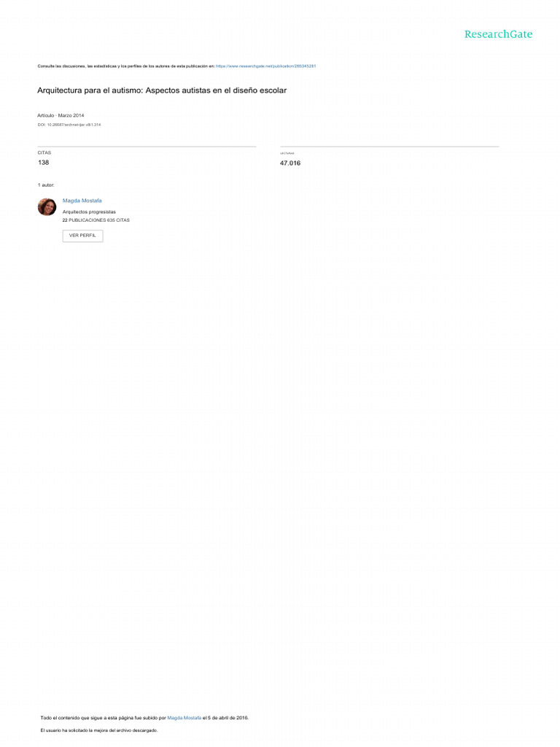Viewport: 560px width, 747px height.
Task: Click the CITAS label above 138
Action: tap(44, 153)
